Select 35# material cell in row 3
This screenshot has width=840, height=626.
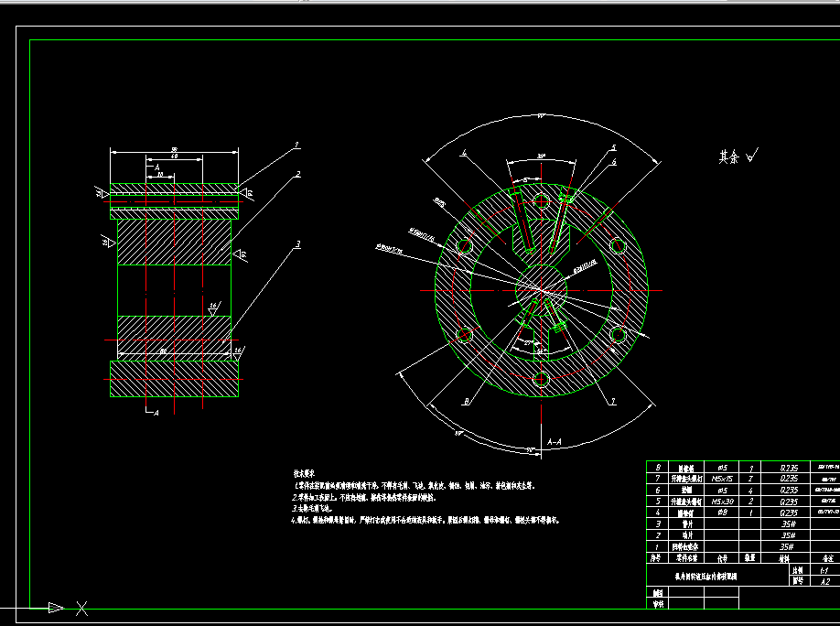[787, 524]
